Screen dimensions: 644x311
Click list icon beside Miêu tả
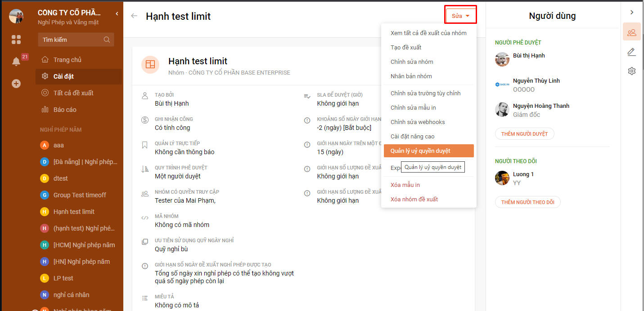point(145,298)
